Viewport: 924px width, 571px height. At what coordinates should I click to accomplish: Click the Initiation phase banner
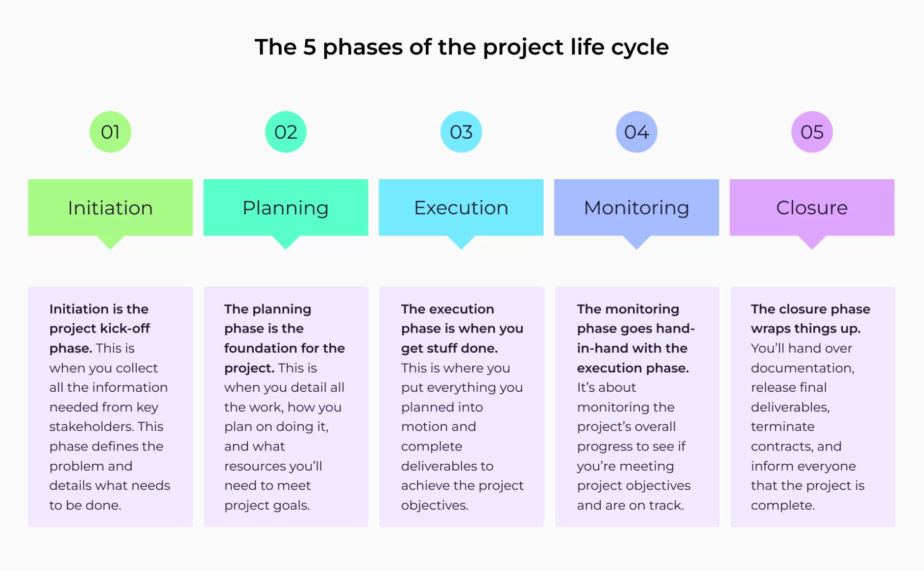pos(110,208)
